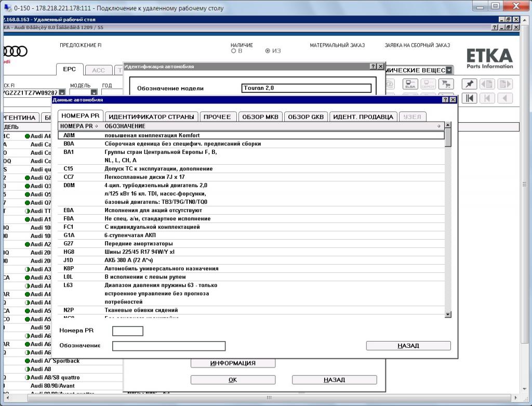Viewport: 532px width, 406px height.
Task: Select N2P Тканевые обивки сидений row
Action: (251, 310)
